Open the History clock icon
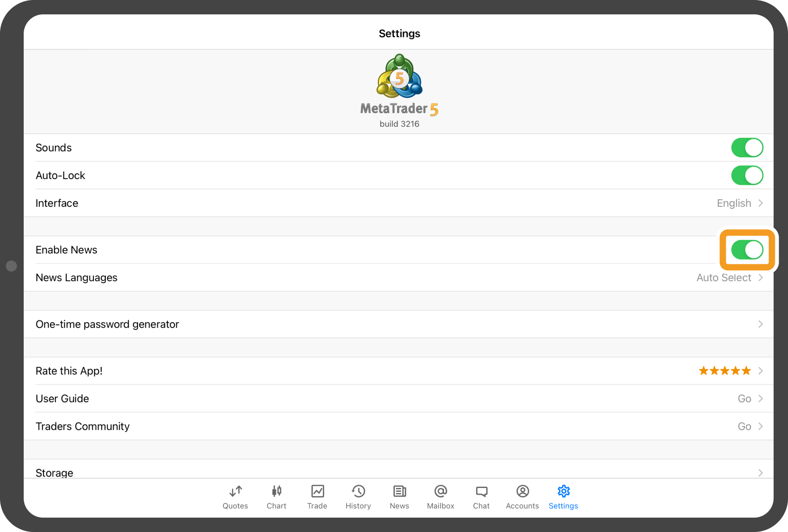 (x=358, y=491)
